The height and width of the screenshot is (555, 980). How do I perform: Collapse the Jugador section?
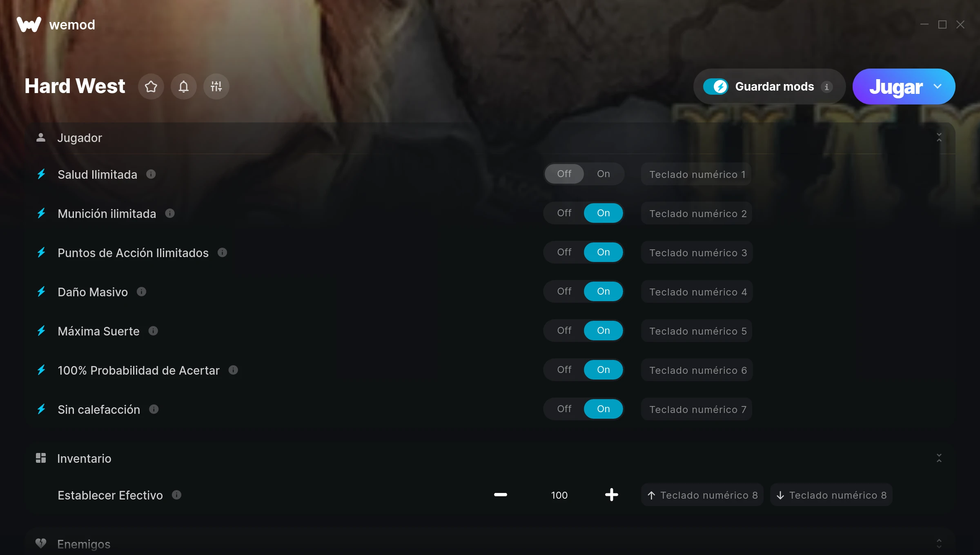pyautogui.click(x=939, y=138)
